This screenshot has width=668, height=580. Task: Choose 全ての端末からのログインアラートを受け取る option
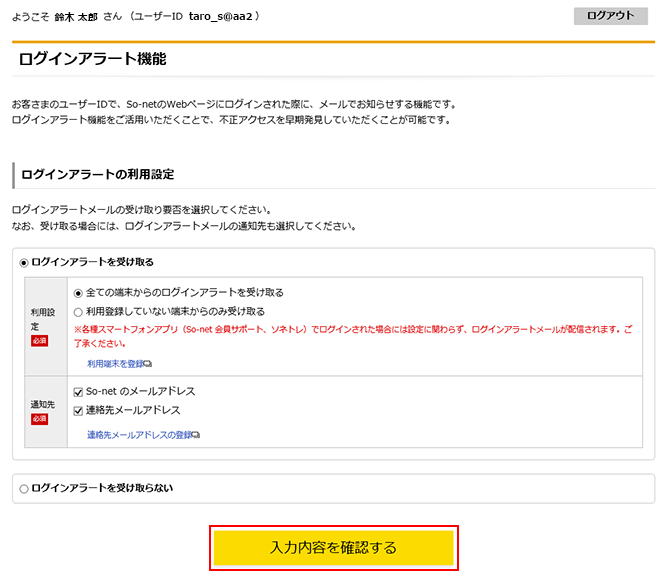78,293
